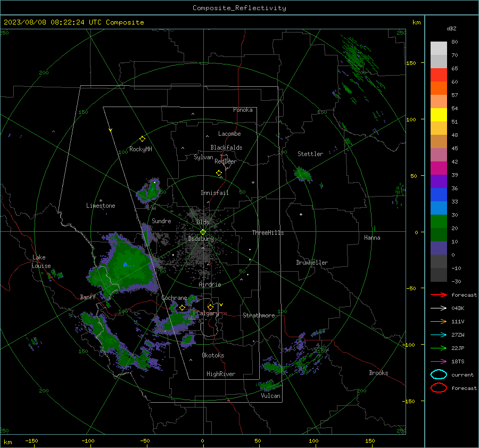This screenshot has width=479, height=448.
Task: Click the magenta 18TS arrow icon
Action: pyautogui.click(x=439, y=362)
